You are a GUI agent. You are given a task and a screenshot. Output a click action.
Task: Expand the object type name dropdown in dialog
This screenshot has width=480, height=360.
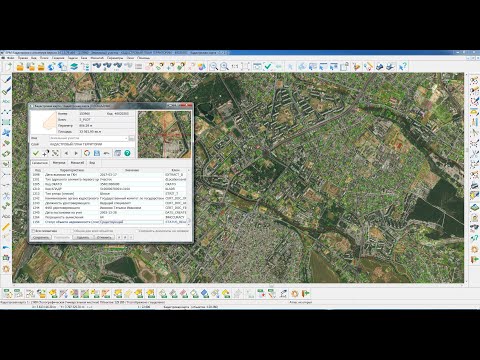click(x=126, y=138)
